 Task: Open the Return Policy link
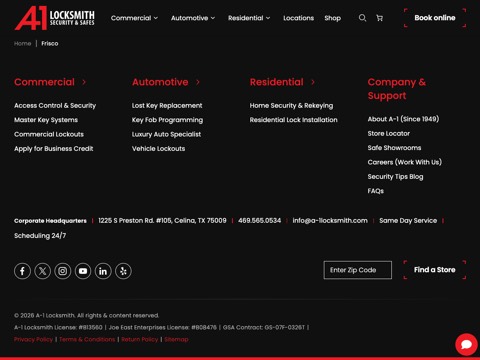tap(140, 339)
